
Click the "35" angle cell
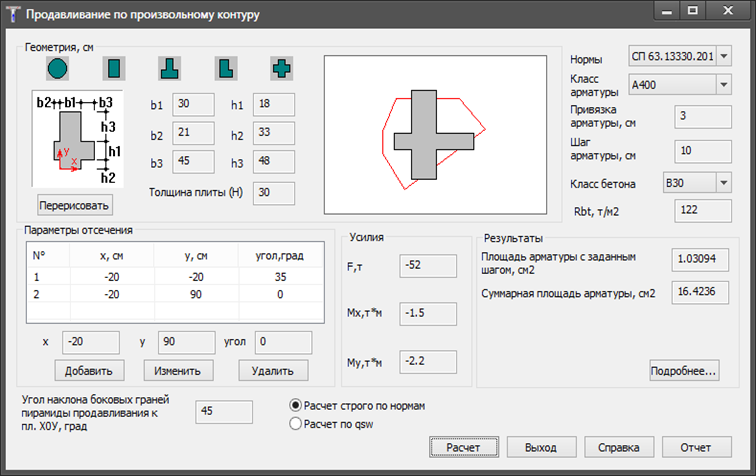point(281,277)
